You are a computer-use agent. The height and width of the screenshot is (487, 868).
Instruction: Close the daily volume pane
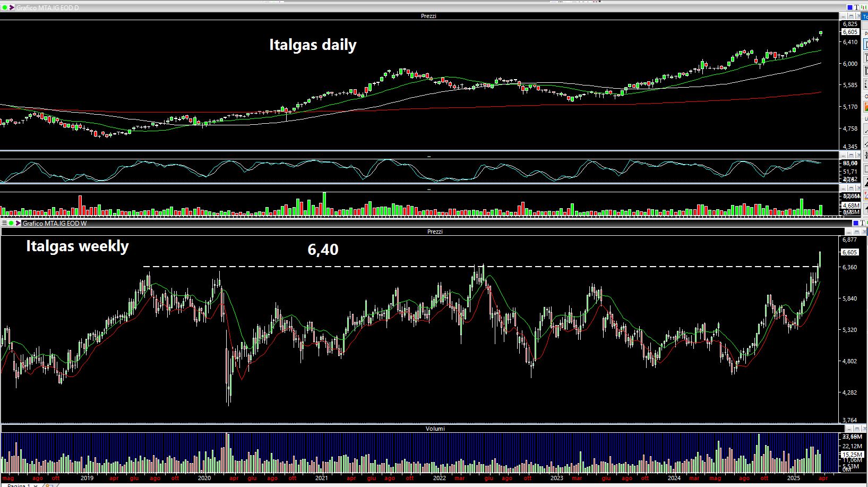click(x=858, y=188)
